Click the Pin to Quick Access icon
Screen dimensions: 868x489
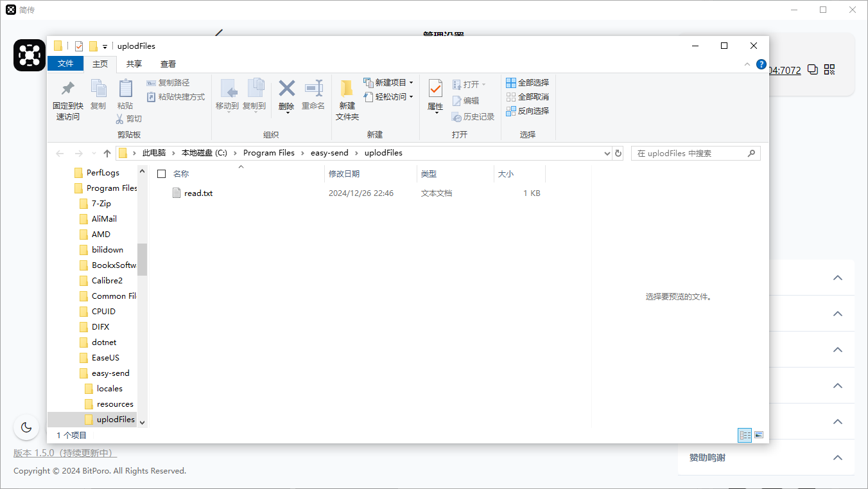click(67, 89)
